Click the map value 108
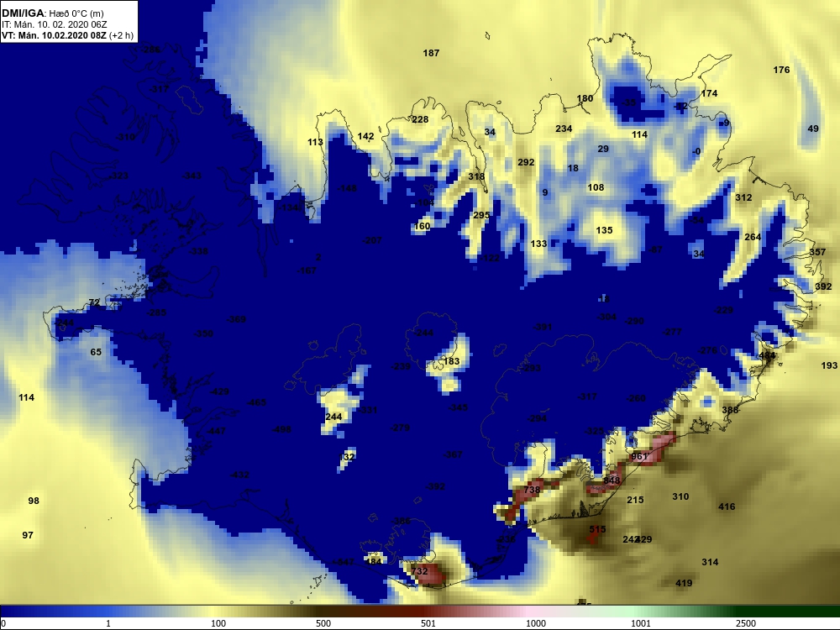This screenshot has width=840, height=630. [x=596, y=187]
